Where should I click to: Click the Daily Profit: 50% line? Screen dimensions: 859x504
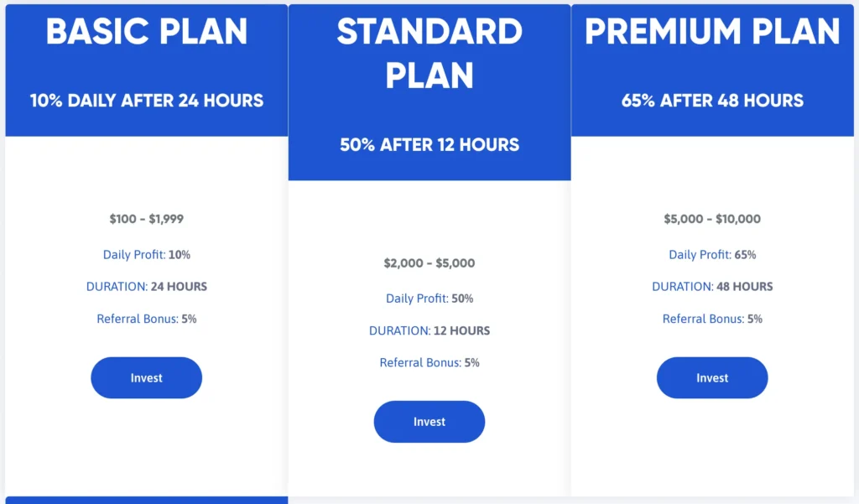tap(429, 299)
